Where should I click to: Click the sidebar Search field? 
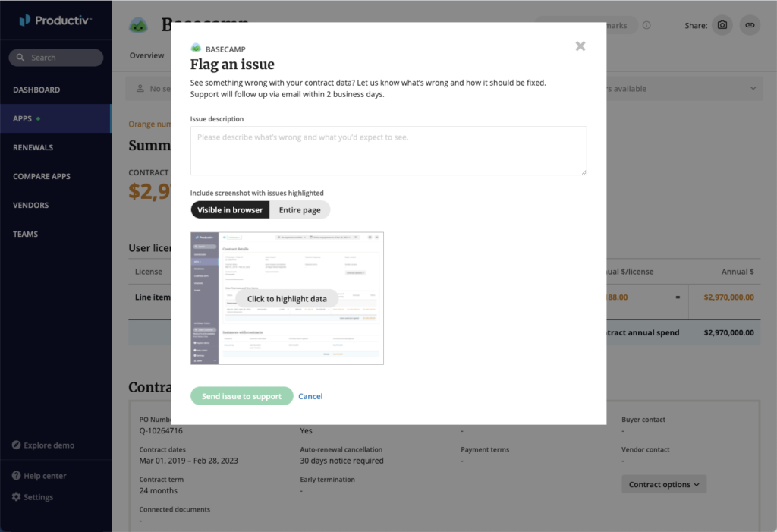(56, 58)
